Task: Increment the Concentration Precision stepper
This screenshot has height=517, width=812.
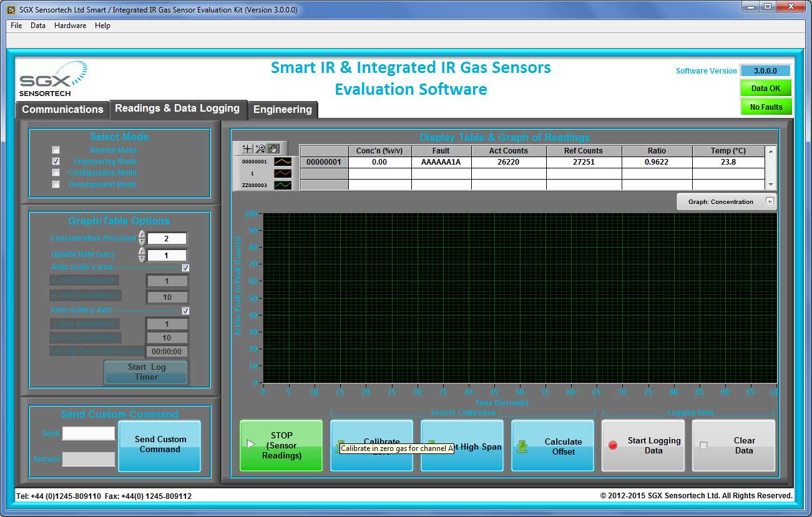Action: [x=142, y=235]
